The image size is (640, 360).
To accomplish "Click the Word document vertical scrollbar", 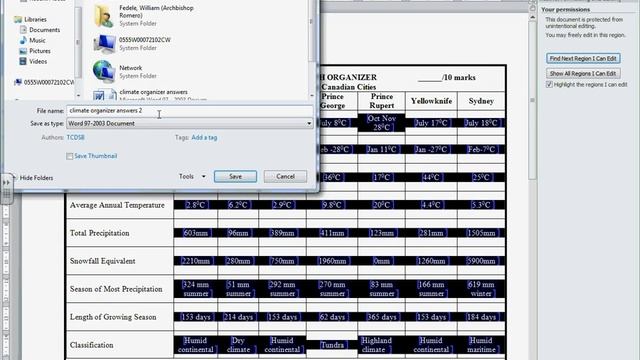I will tap(532, 100).
